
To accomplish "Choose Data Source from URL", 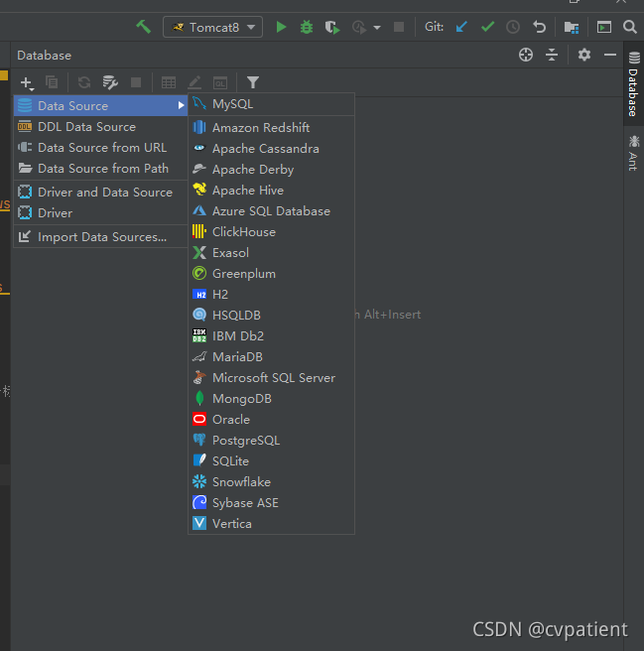I will 101,148.
